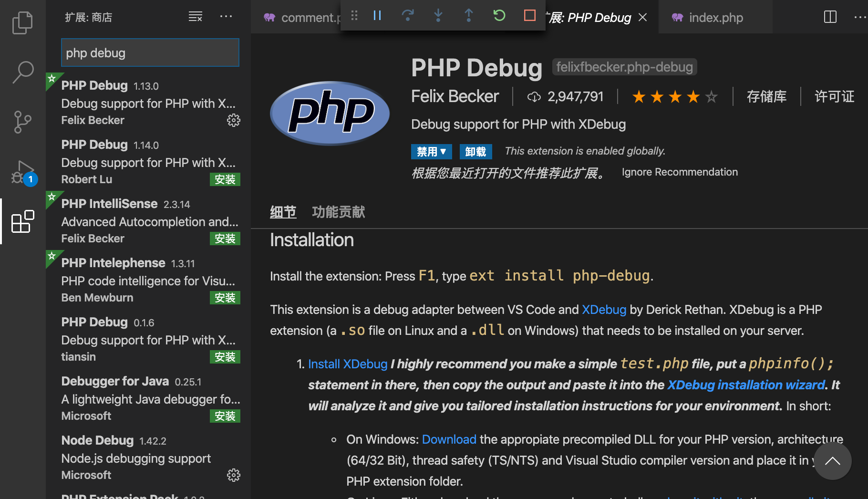
Task: Open manage gear for PHP Debug 1.13.0
Action: click(x=233, y=120)
